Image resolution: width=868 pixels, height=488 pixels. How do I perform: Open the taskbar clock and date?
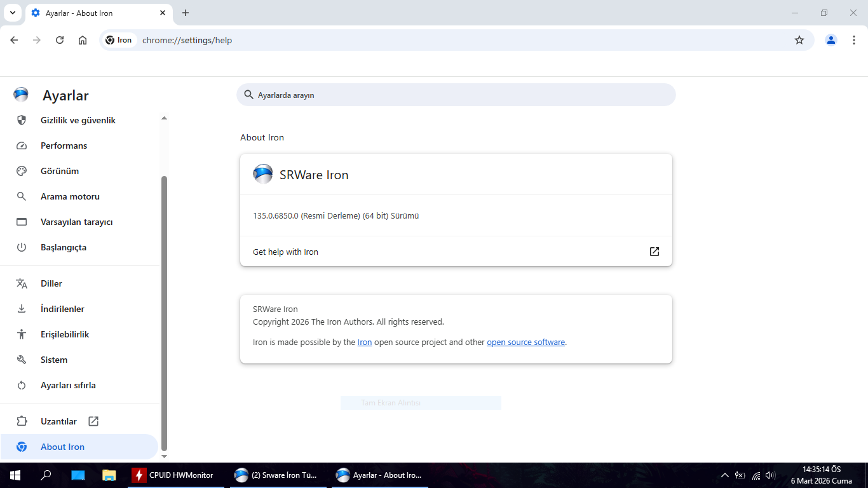pos(822,475)
